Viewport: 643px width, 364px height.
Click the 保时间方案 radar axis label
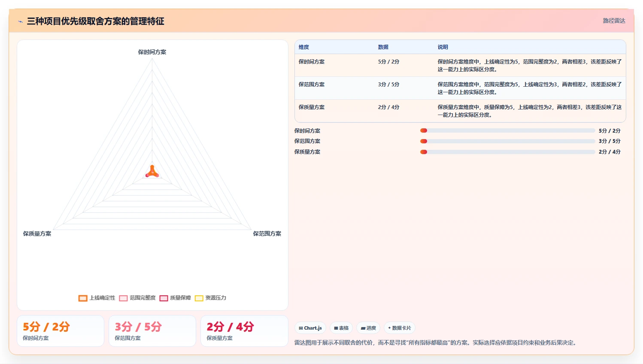152,52
